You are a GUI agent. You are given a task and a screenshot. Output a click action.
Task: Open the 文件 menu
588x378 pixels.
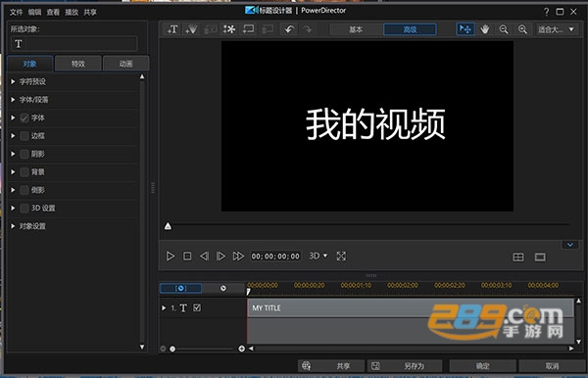coord(16,12)
